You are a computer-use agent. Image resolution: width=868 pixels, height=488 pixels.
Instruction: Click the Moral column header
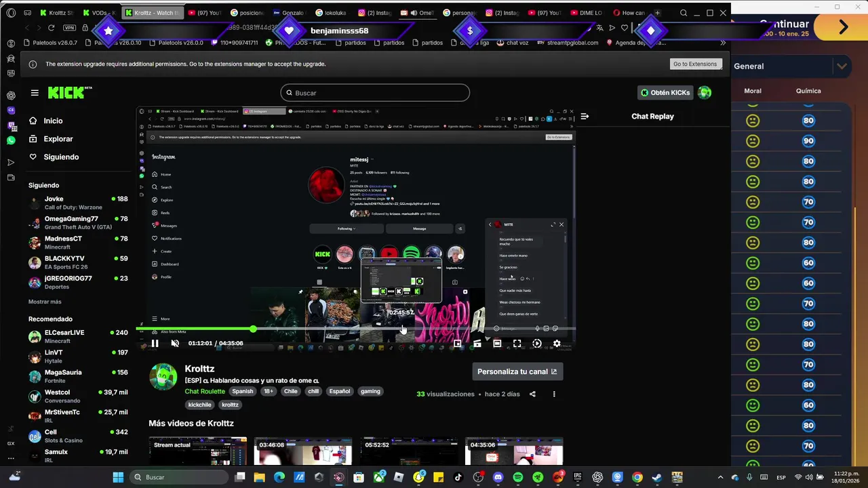click(x=753, y=91)
